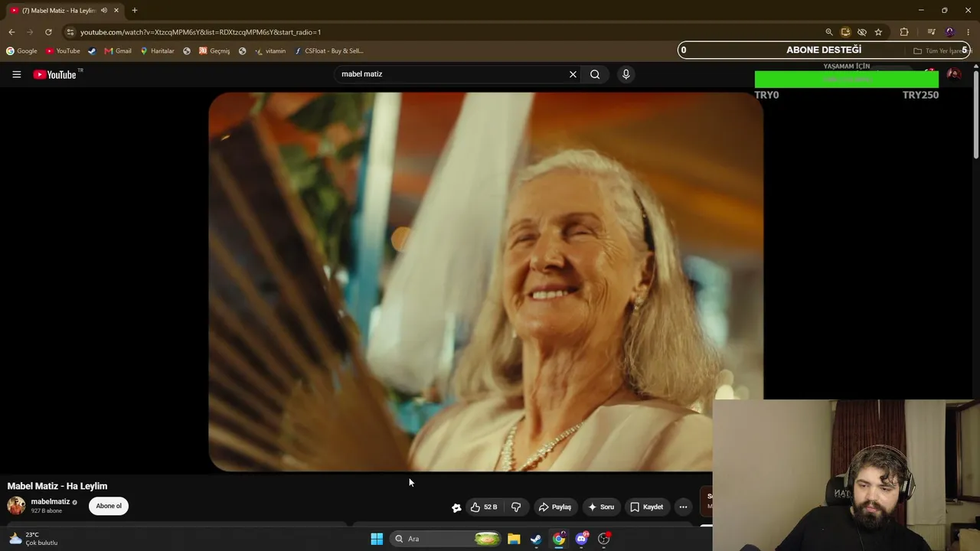Open the zoom magnifier in address bar

pyautogui.click(x=828, y=32)
